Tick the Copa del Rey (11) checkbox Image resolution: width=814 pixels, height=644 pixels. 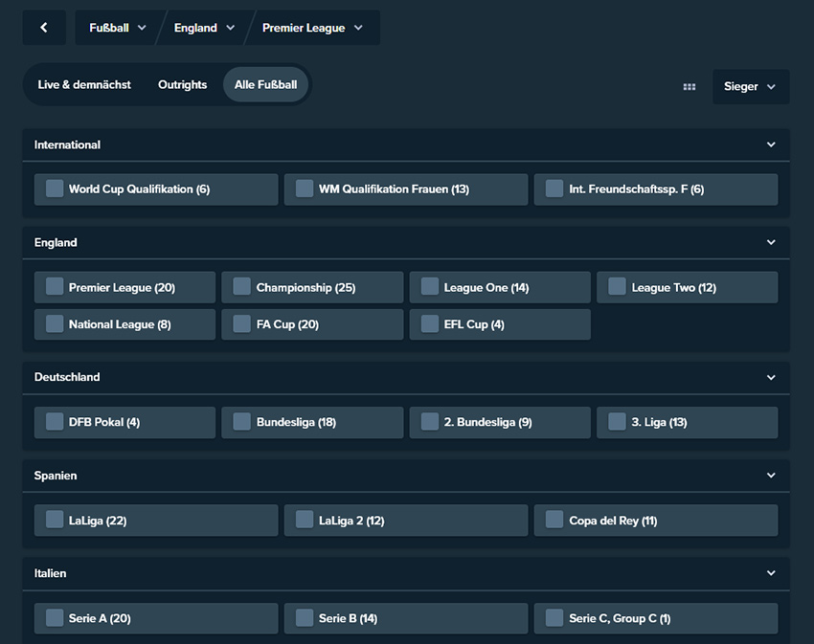point(554,520)
